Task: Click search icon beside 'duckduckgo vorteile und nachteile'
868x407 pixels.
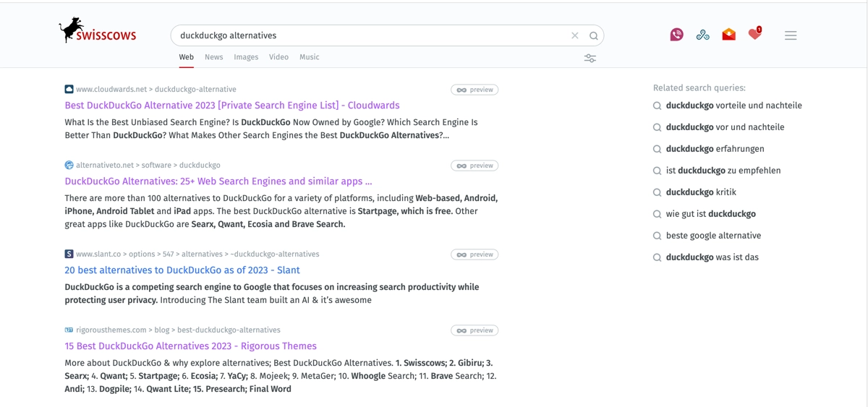Action: [658, 106]
